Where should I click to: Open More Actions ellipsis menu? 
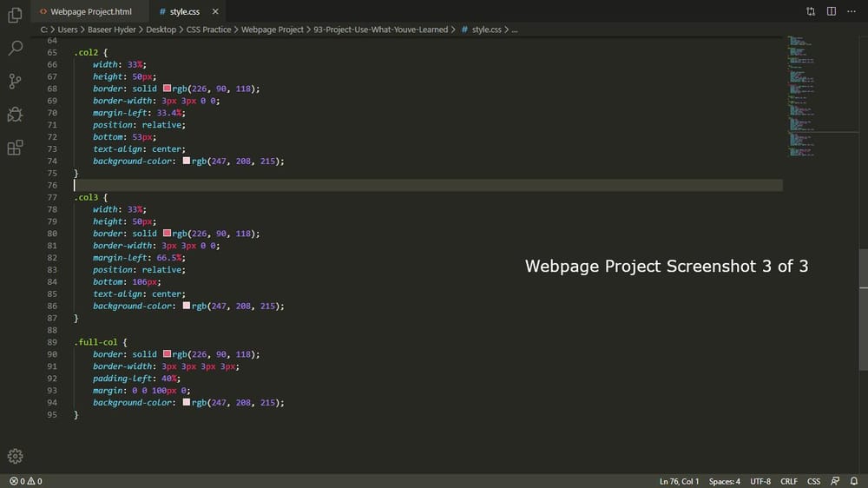852,11
